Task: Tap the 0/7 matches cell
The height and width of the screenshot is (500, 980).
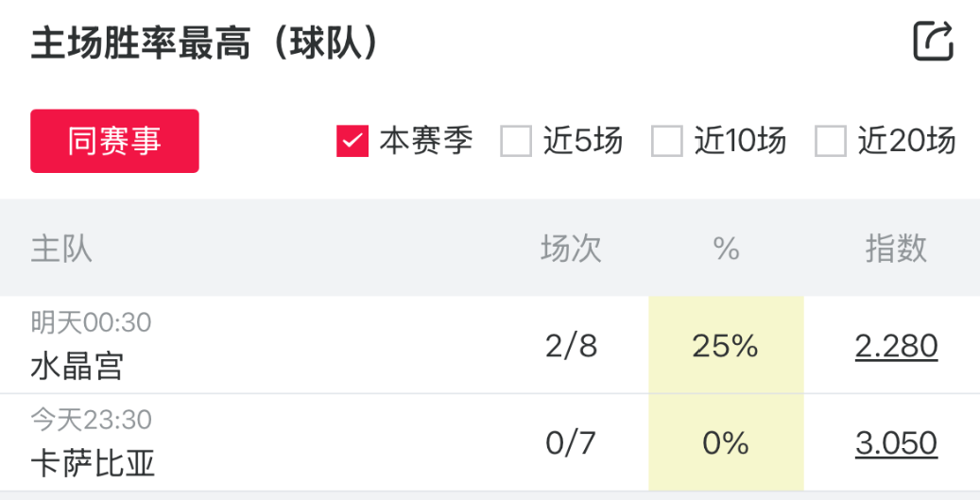Action: coord(571,442)
